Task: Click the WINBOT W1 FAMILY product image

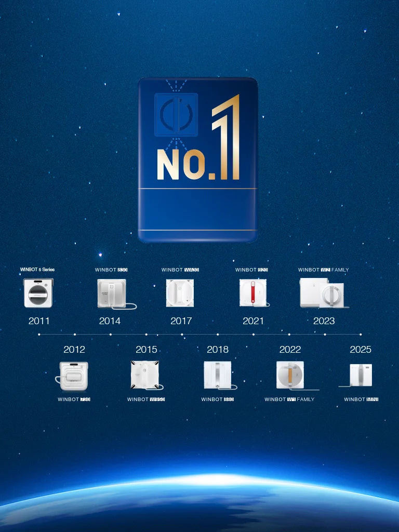Action: tap(291, 375)
